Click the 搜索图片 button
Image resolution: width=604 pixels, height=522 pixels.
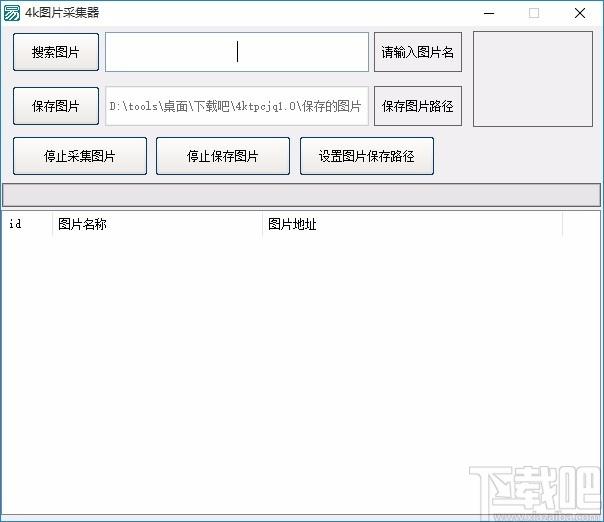(56, 52)
